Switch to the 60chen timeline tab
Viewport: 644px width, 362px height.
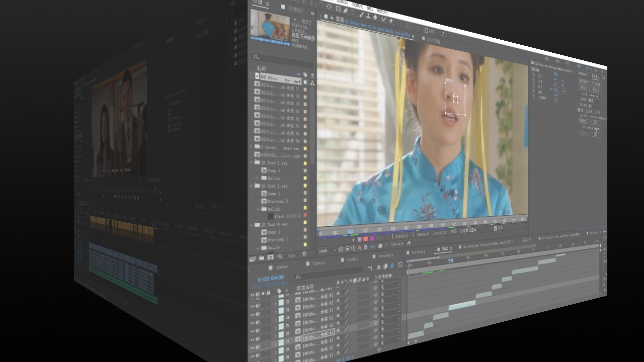click(282, 267)
